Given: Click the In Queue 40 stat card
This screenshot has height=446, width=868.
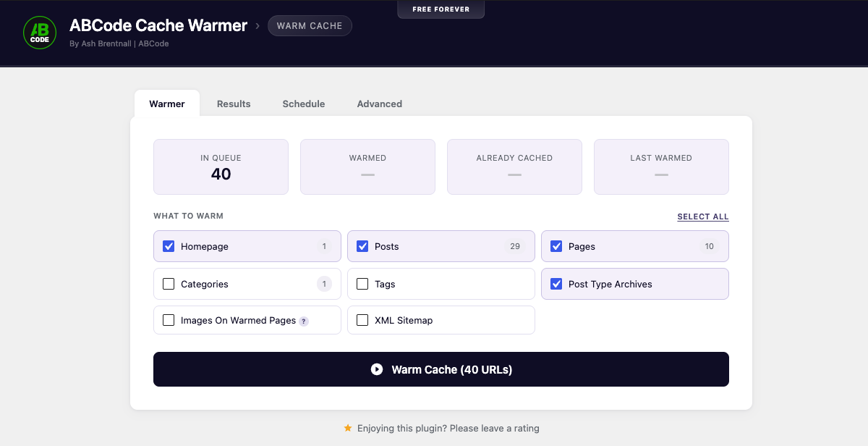Looking at the screenshot, I should [x=221, y=167].
